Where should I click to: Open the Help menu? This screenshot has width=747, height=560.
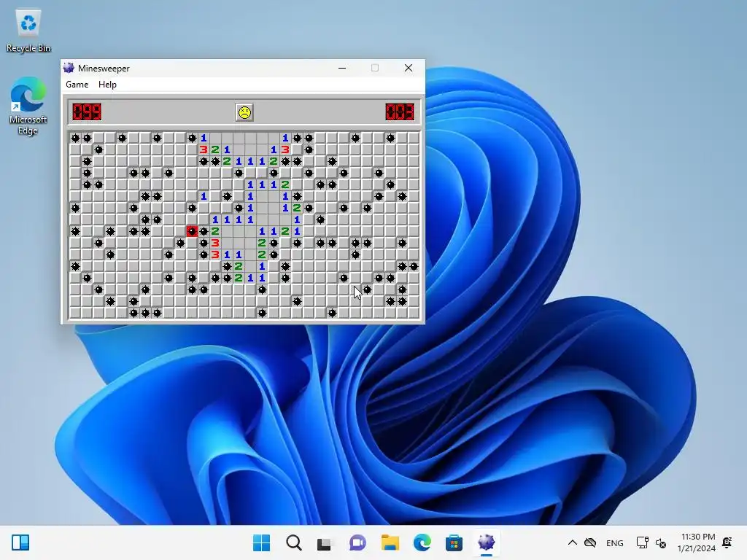pos(108,85)
